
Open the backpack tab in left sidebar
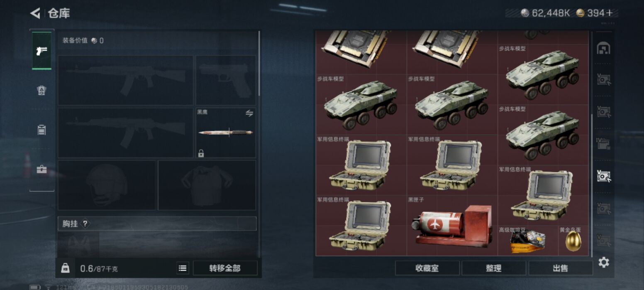point(41,130)
